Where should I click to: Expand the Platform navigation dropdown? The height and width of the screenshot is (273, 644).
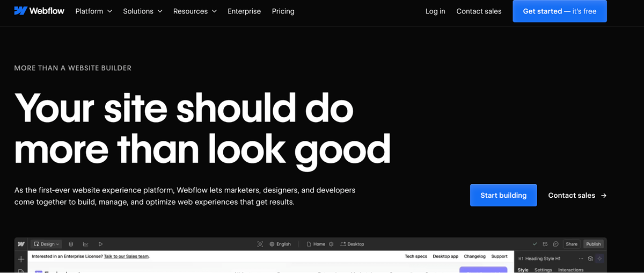point(94,11)
